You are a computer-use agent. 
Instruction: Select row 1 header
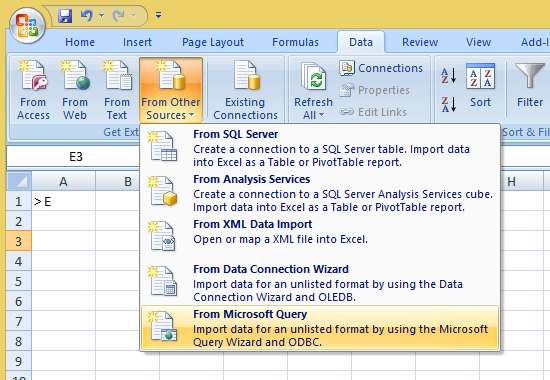tap(19, 201)
